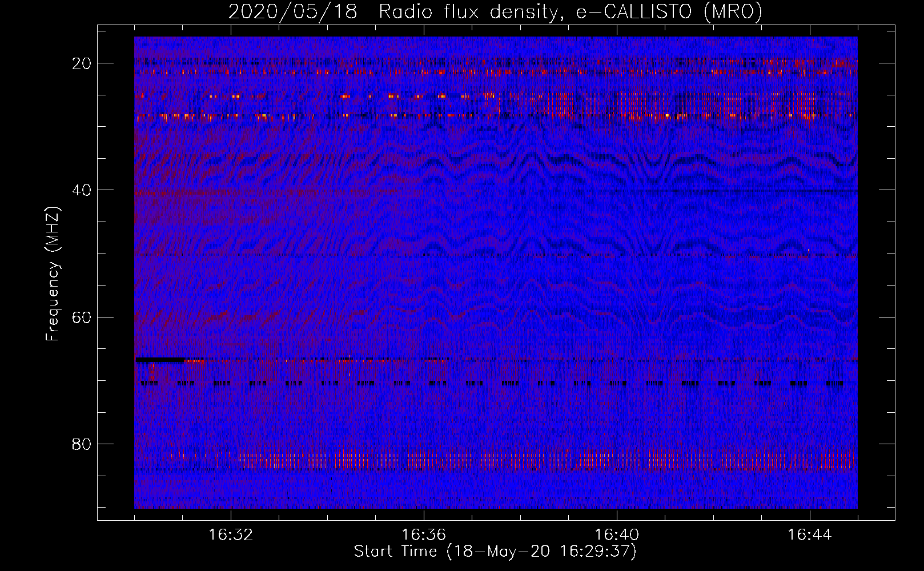924x571 pixels.
Task: Click the 16:36 time tick label
Action: [x=424, y=535]
